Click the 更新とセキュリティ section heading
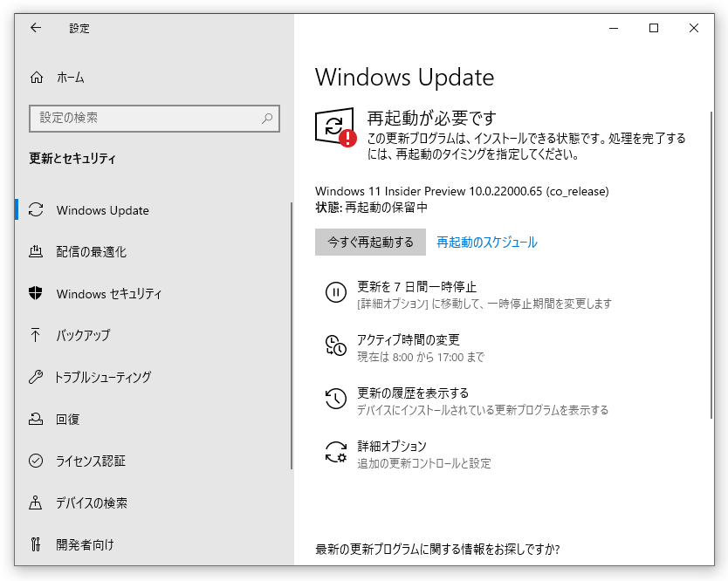 (72, 158)
